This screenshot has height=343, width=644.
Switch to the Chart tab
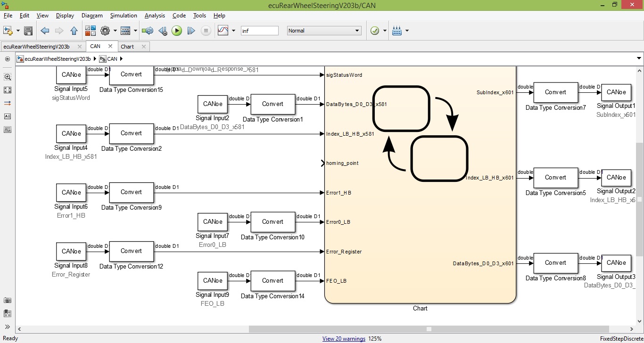(x=127, y=47)
